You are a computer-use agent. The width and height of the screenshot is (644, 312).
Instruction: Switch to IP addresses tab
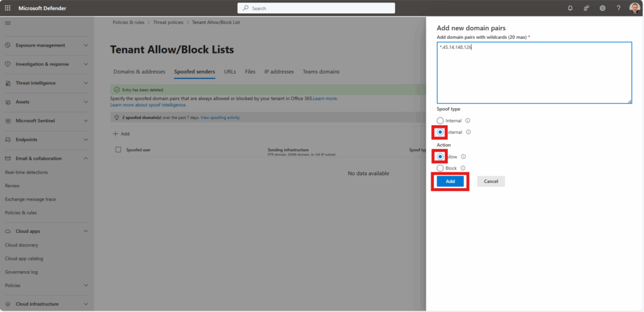point(279,72)
